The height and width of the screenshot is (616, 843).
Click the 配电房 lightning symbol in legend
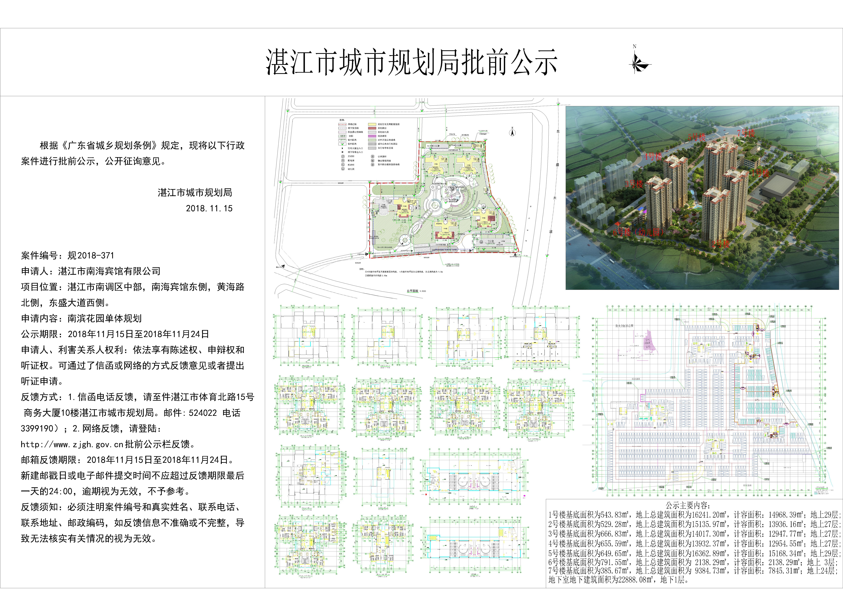click(343, 161)
